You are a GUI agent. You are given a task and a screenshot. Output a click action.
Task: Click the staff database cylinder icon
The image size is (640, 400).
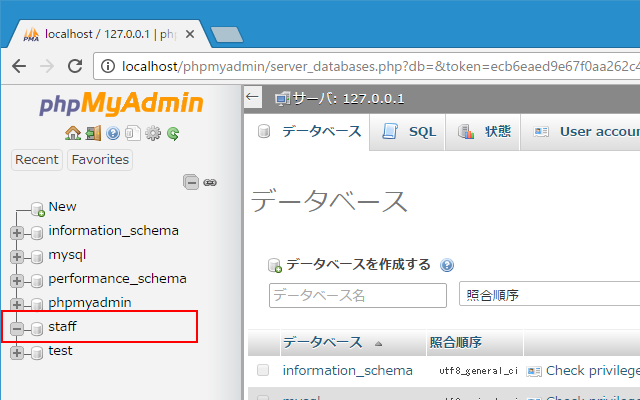tap(37, 328)
